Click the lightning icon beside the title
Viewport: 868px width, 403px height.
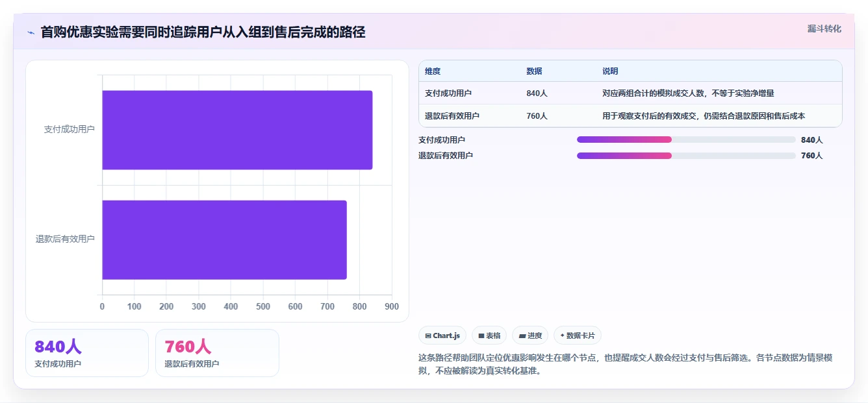pos(31,32)
